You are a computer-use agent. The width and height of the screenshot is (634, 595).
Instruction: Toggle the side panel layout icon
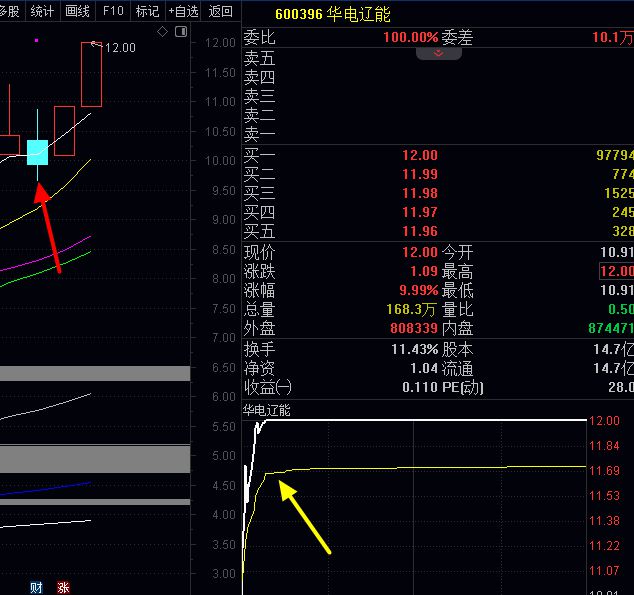[x=181, y=32]
